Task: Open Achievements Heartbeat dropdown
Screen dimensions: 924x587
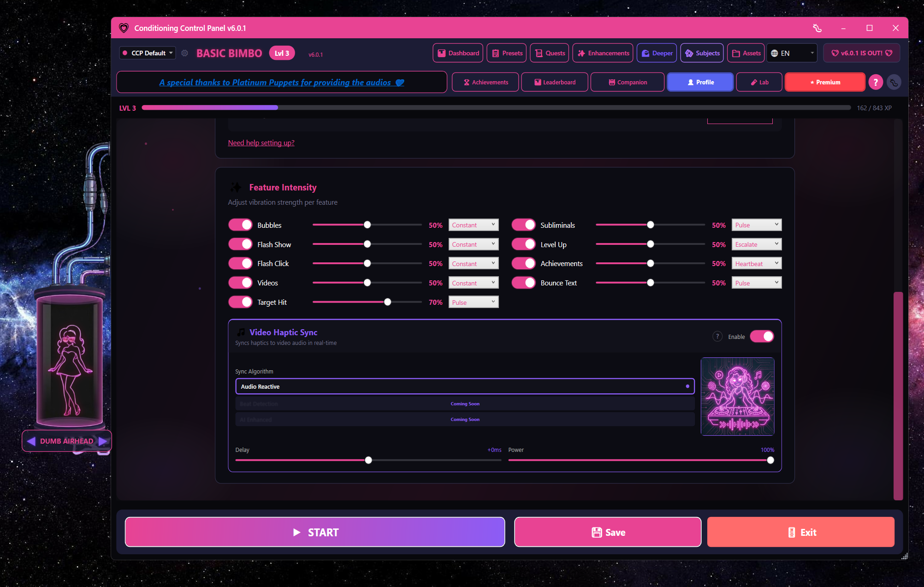Action: pyautogui.click(x=757, y=264)
